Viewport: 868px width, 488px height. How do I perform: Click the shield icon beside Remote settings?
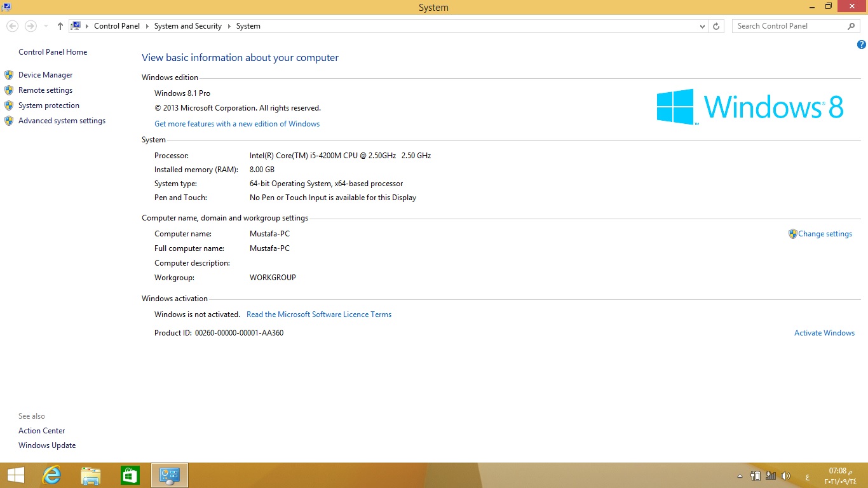[9, 90]
